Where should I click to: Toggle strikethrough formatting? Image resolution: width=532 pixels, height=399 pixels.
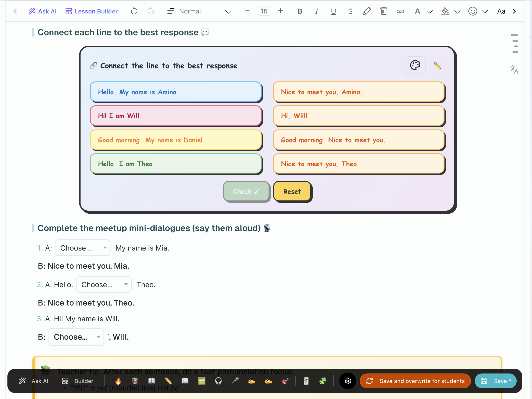coord(350,11)
